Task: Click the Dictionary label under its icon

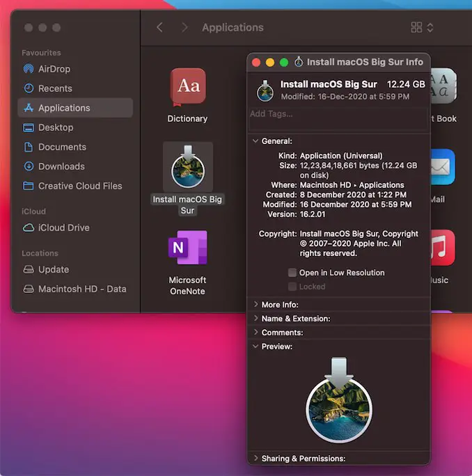Action: coord(187,119)
